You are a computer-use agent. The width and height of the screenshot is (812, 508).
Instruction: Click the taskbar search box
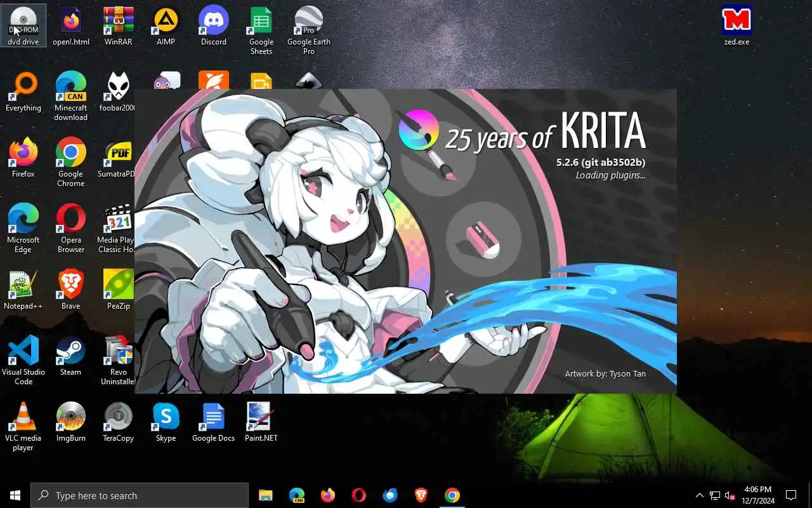(x=140, y=495)
